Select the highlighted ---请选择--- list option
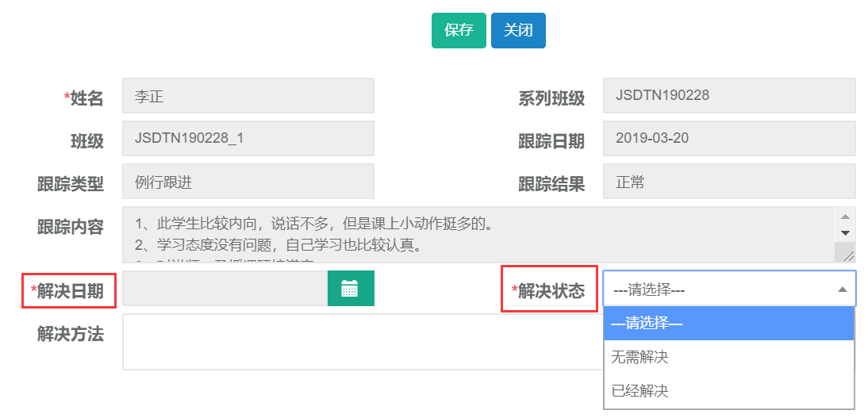 tap(728, 324)
